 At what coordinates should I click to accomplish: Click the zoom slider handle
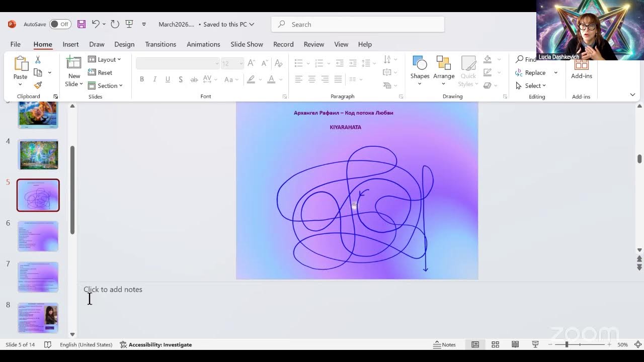567,344
